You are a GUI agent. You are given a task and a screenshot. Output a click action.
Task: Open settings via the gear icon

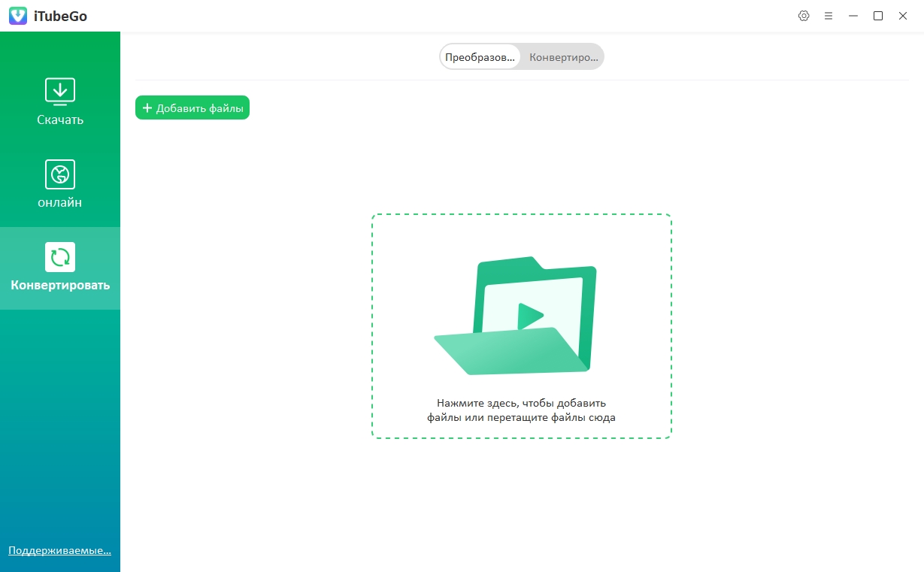pos(804,16)
